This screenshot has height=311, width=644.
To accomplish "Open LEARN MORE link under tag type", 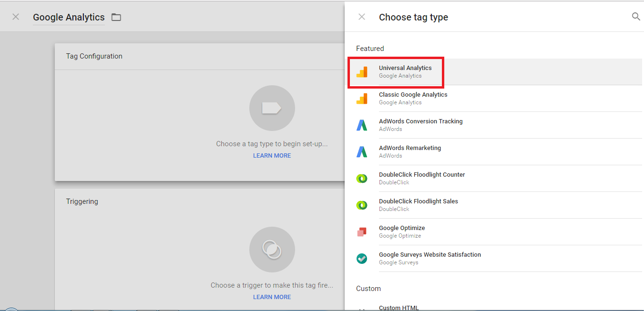I will point(272,156).
